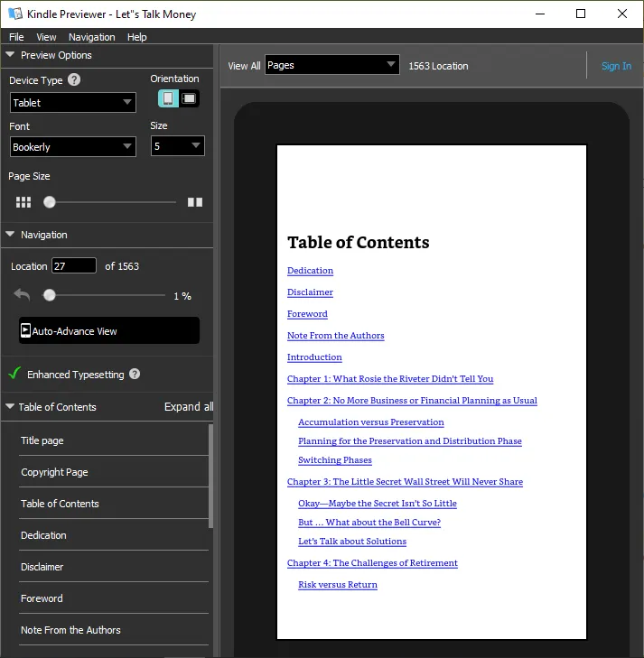The width and height of the screenshot is (644, 658).
Task: Open the File menu
Action: [x=16, y=37]
